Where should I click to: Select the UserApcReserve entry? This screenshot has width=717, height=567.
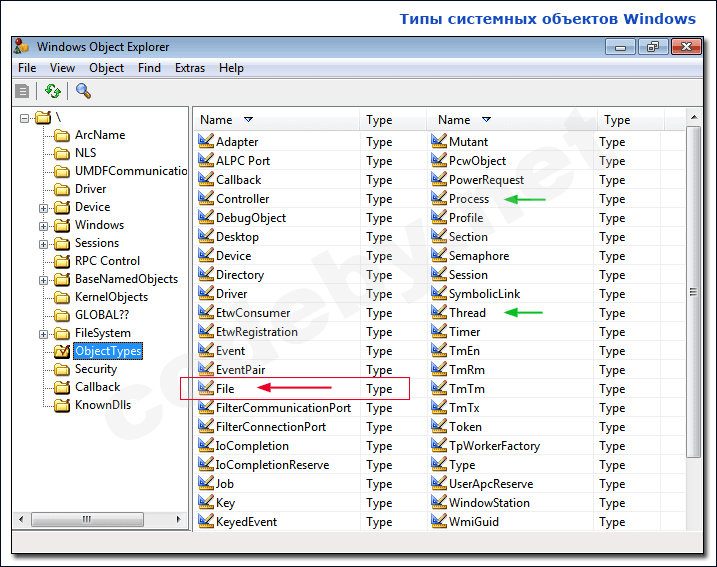[x=491, y=484]
